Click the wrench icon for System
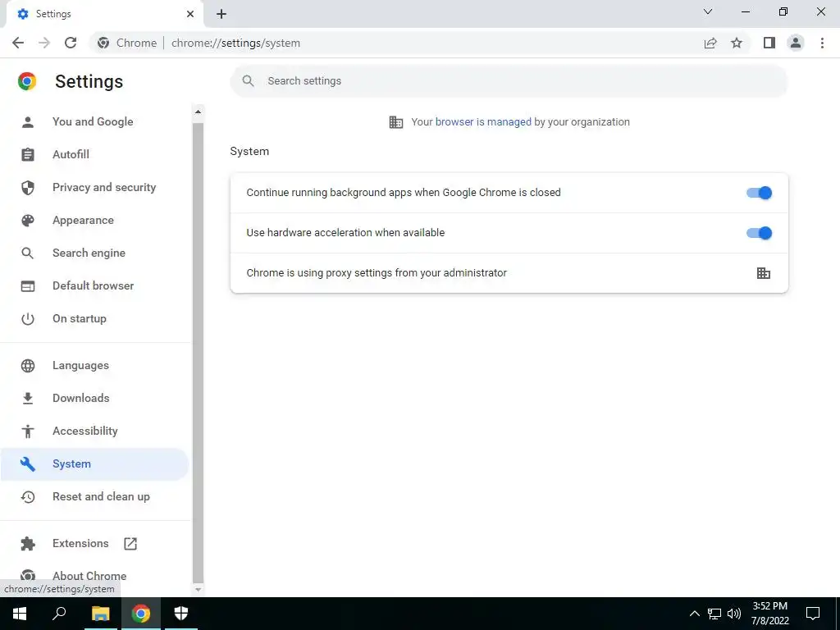 click(x=27, y=464)
